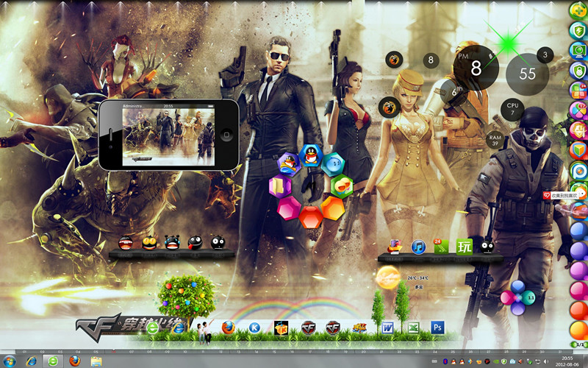Viewport: 588px width, 368px height.
Task: Launch the green 360 browser icon in the grass dock
Action: (x=153, y=328)
